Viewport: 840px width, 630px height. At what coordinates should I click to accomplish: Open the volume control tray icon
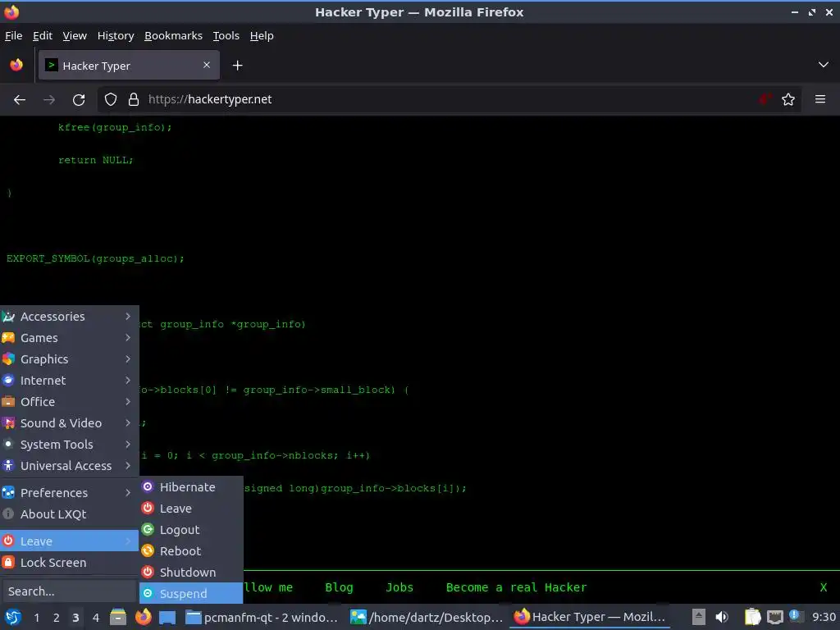[x=722, y=617]
